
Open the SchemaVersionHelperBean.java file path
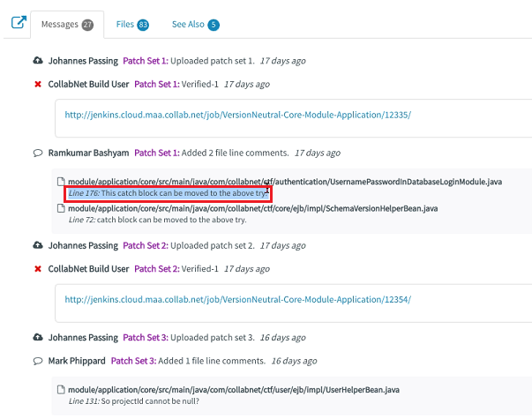253,208
